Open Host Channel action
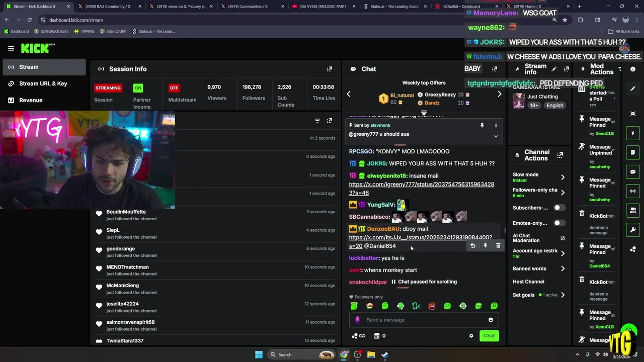Screen dimensions: 644x362 (528, 282)
